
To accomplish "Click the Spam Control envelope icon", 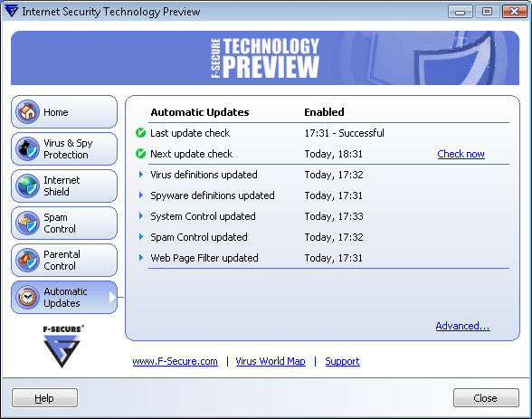I will [27, 223].
